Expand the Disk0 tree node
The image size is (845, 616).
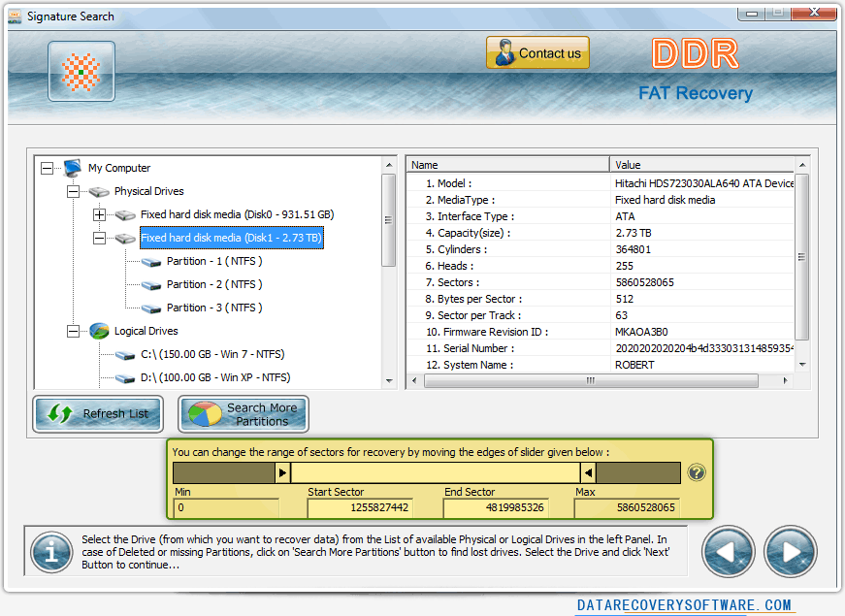click(99, 214)
